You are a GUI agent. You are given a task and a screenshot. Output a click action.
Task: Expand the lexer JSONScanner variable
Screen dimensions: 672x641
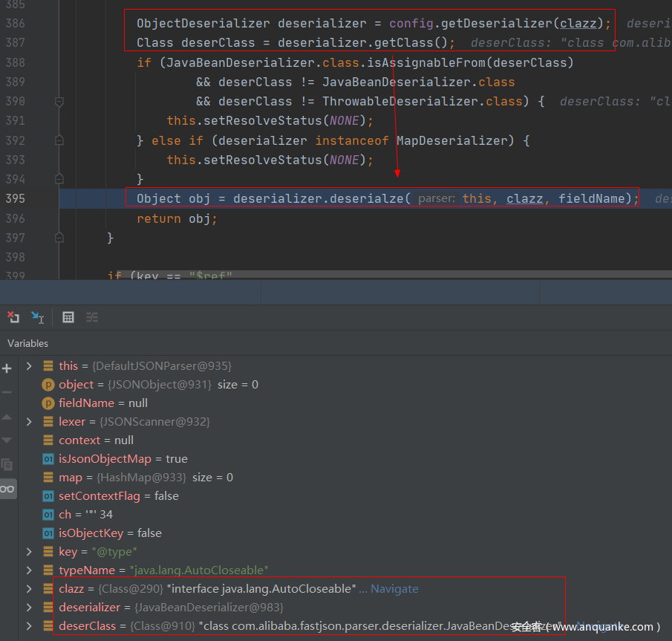click(29, 422)
